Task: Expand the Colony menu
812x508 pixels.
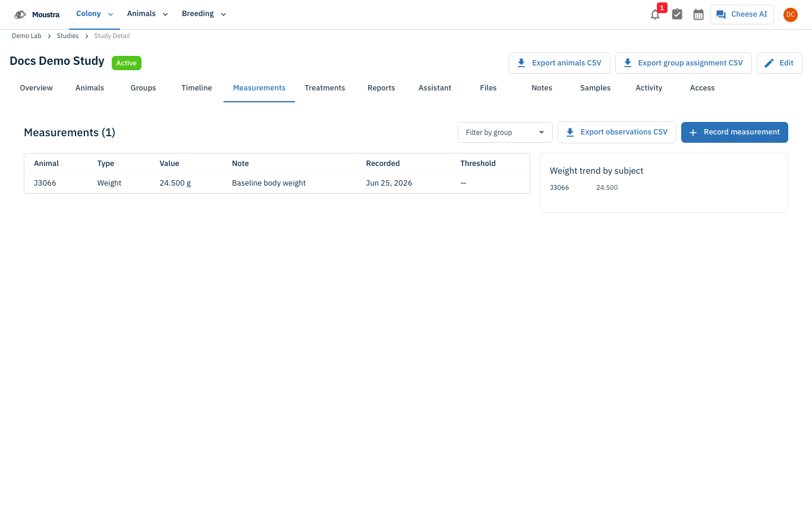Action: tap(95, 14)
